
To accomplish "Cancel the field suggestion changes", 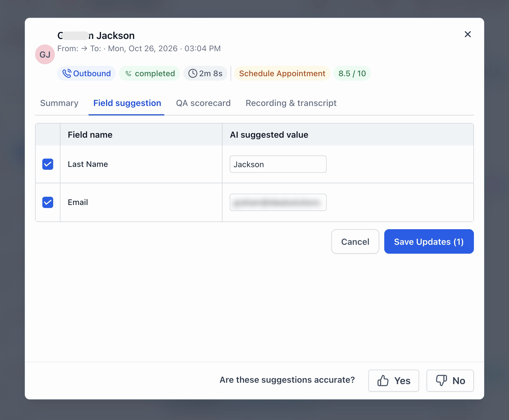I will coord(355,241).
